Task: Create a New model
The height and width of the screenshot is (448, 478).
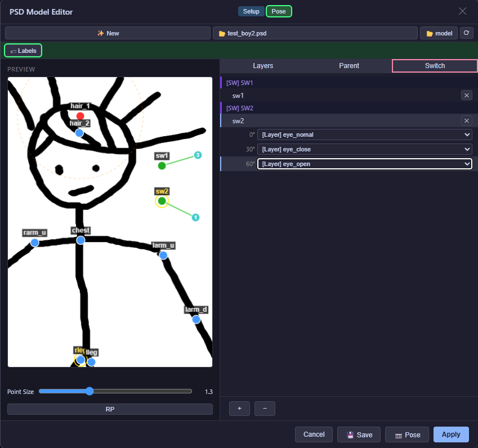Action: coord(108,33)
